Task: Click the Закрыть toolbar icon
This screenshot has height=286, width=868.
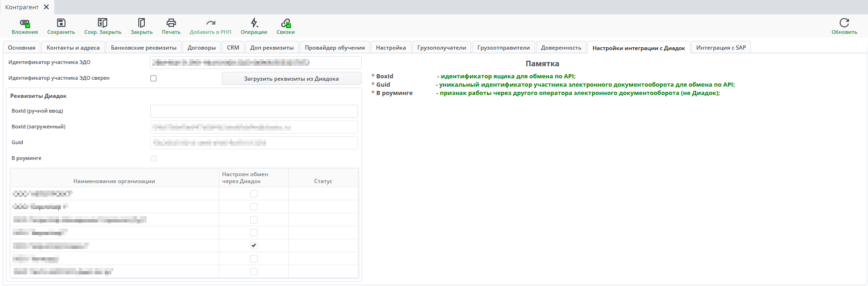Action: pos(142,23)
